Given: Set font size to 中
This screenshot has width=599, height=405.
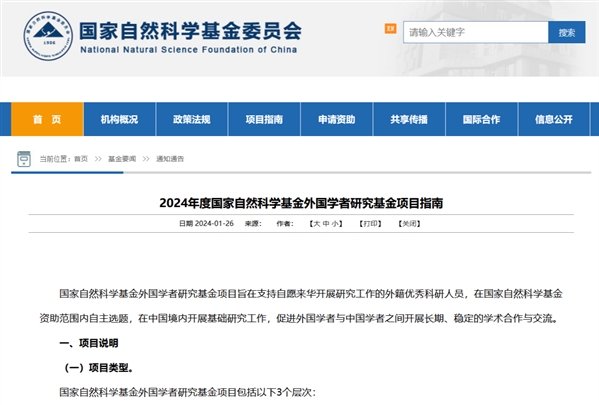Looking at the screenshot, I should coord(326,224).
